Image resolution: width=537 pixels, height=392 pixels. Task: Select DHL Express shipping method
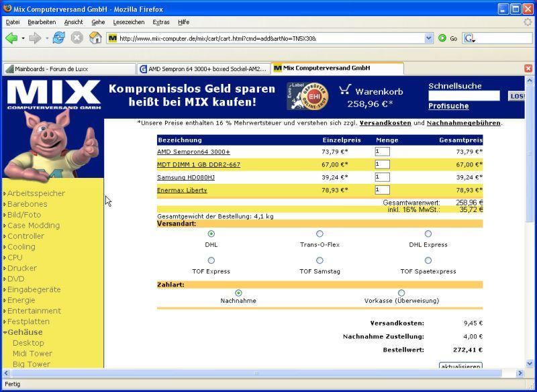pyautogui.click(x=428, y=234)
